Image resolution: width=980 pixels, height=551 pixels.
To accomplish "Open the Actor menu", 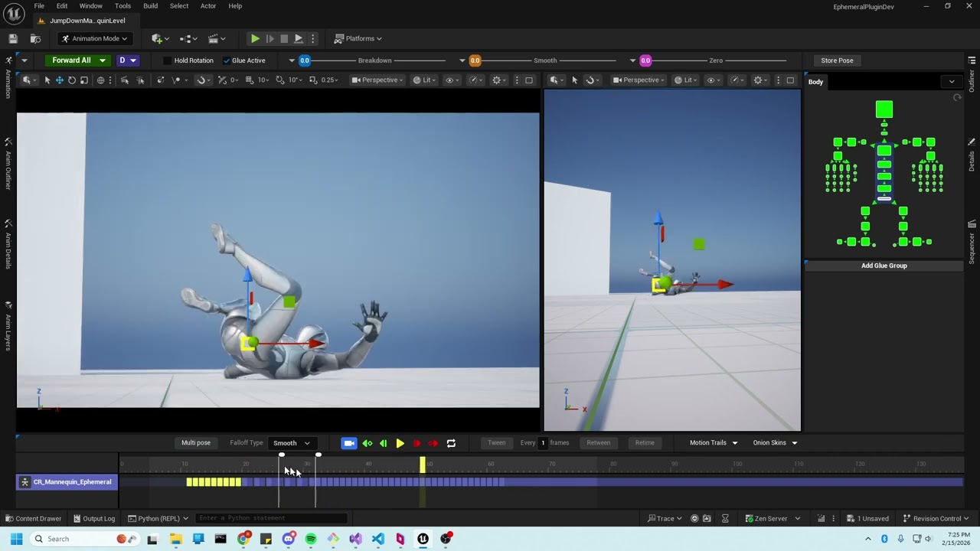I will [208, 6].
